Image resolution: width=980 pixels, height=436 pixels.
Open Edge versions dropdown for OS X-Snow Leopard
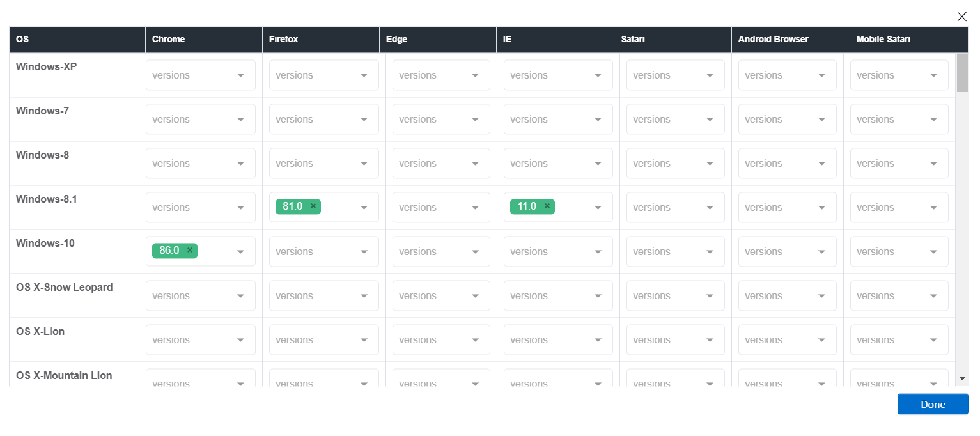441,296
